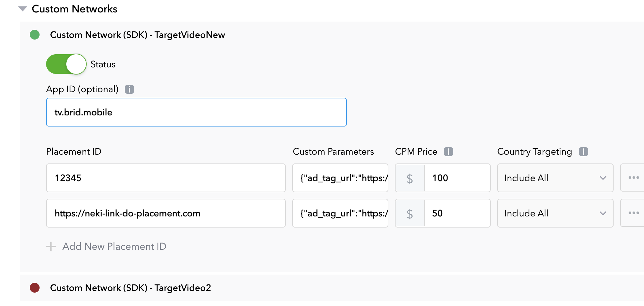Open more options for placement 12345
The width and height of the screenshot is (644, 306).
(634, 178)
